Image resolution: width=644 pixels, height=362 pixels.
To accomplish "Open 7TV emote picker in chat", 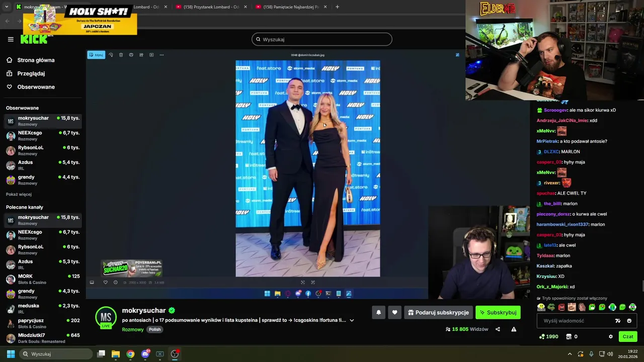I will [x=618, y=321].
